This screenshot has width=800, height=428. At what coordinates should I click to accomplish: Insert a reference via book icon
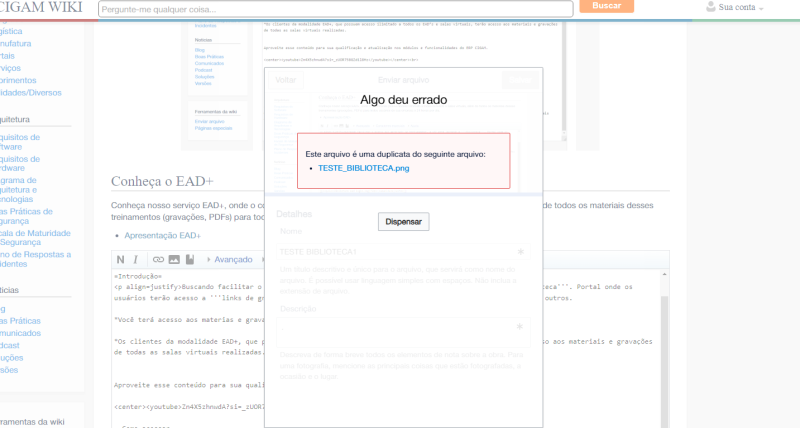click(190, 260)
